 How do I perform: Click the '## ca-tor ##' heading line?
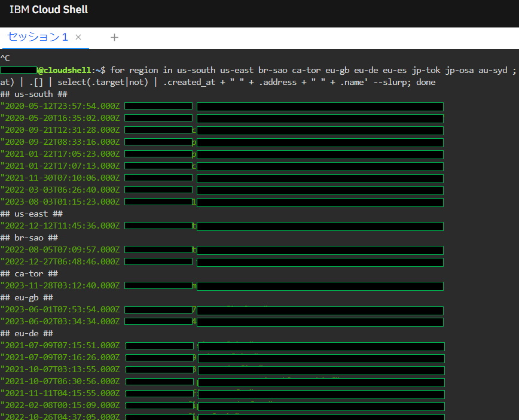click(x=29, y=274)
